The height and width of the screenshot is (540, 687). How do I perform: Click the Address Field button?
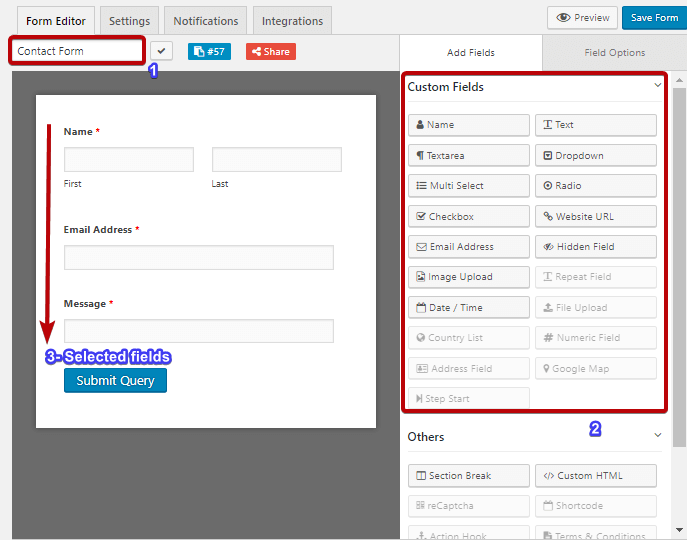pyautogui.click(x=468, y=369)
